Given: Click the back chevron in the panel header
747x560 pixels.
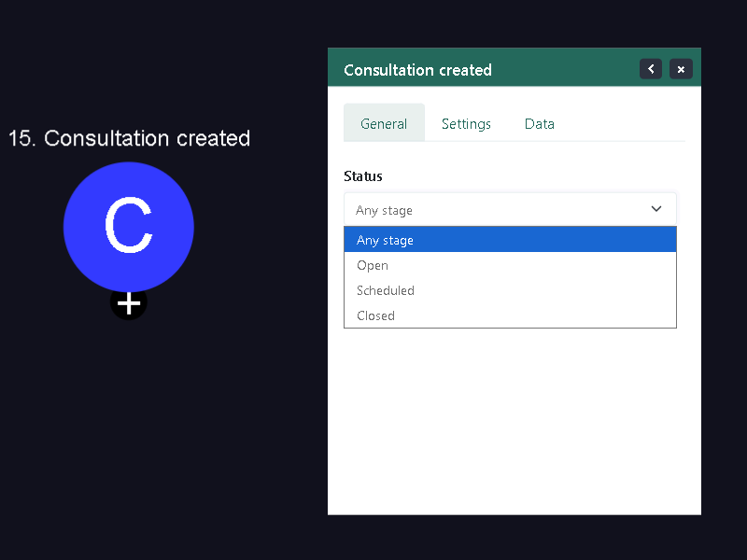Looking at the screenshot, I should 650,69.
